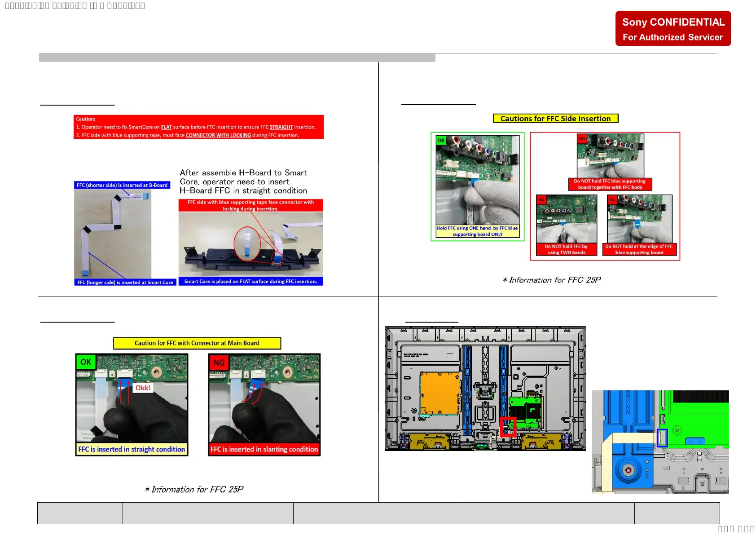Click the folded FFC cable photo
The height and width of the screenshot is (535, 756).
(x=112, y=234)
